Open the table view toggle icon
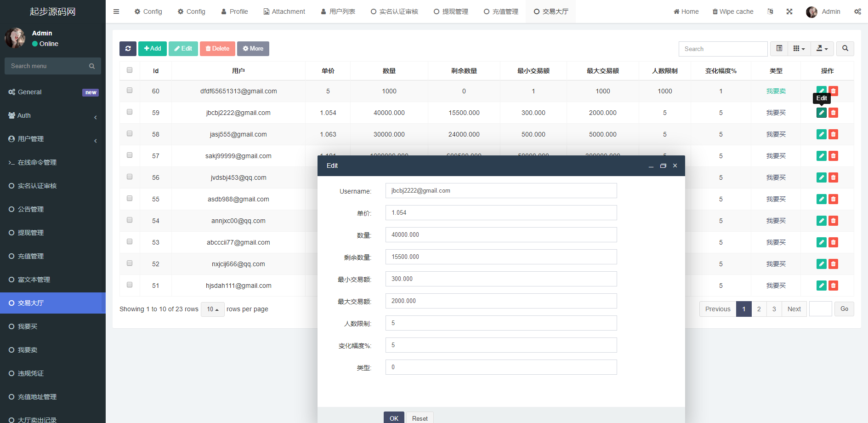The width and height of the screenshot is (868, 423). coord(779,49)
